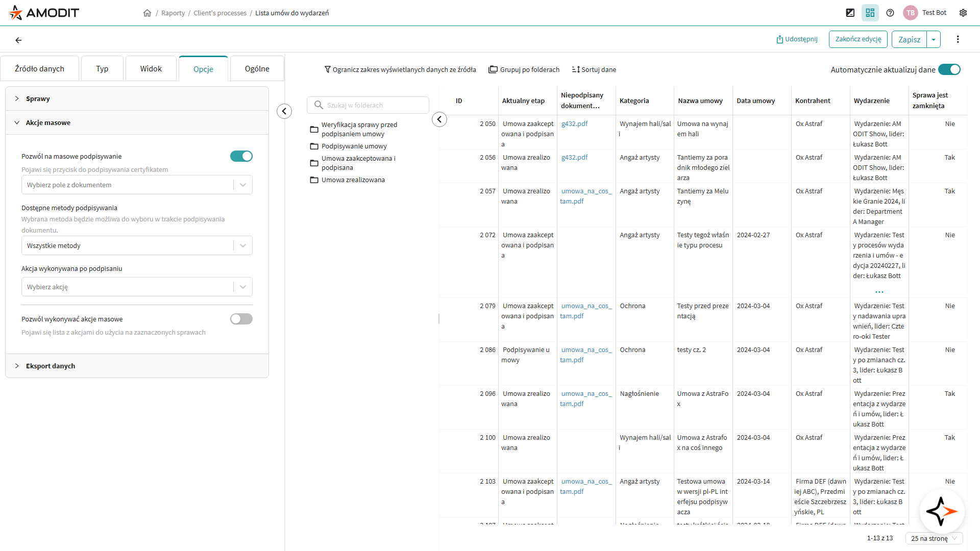980x551 pixels.
Task: Collapse the left options panel arrow
Action: tap(284, 111)
